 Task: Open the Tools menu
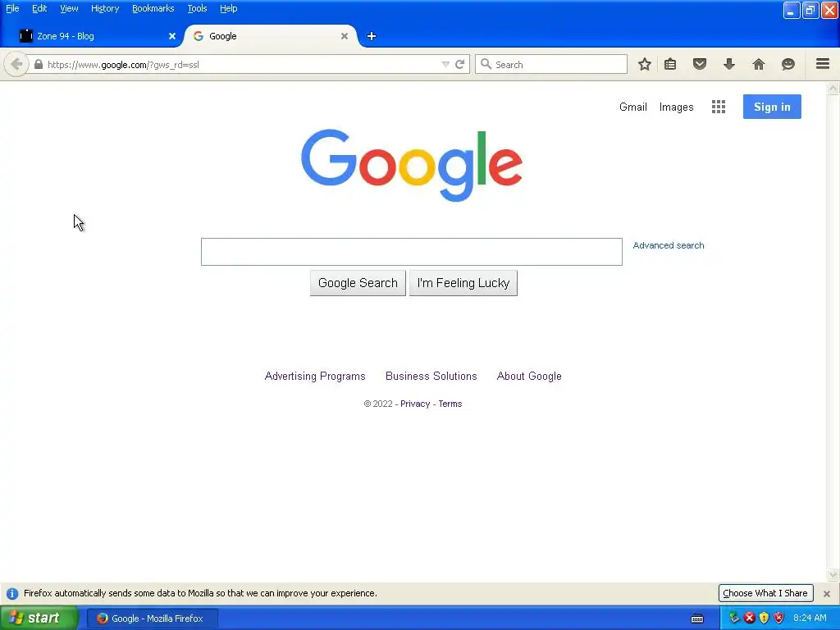(x=197, y=8)
